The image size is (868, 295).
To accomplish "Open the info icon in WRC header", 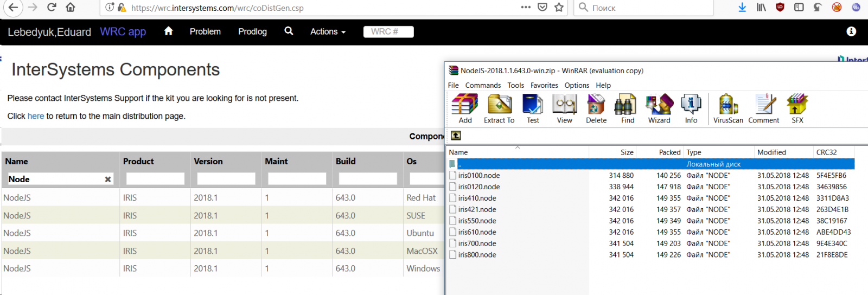I will [x=851, y=31].
